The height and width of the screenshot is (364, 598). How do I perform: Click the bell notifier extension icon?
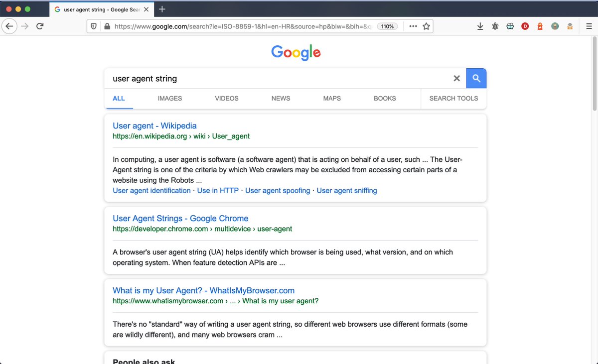(x=495, y=26)
